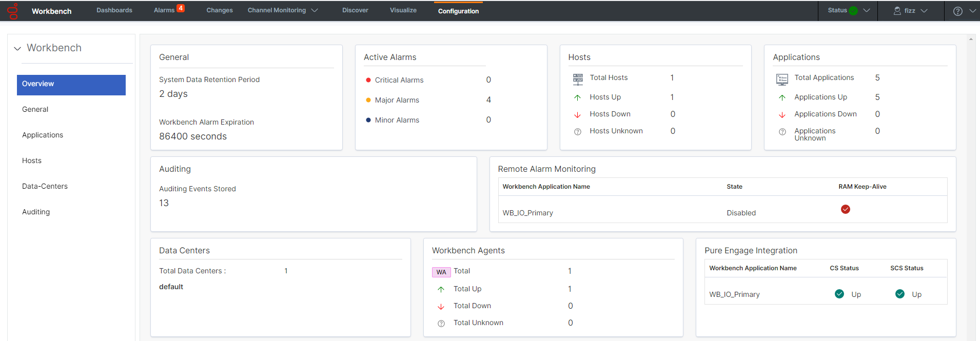Click the SCS Status green check icon
The image size is (980, 341).
(899, 294)
